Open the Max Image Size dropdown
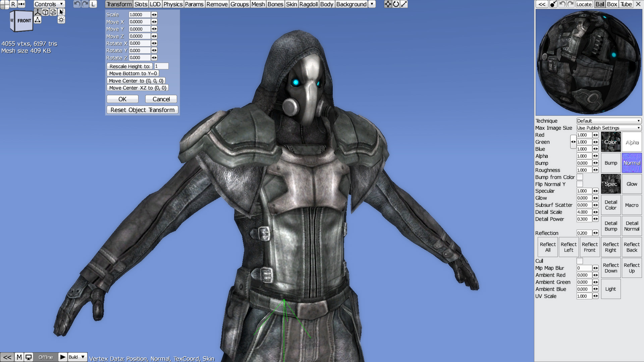The width and height of the screenshot is (644, 362). (609, 128)
